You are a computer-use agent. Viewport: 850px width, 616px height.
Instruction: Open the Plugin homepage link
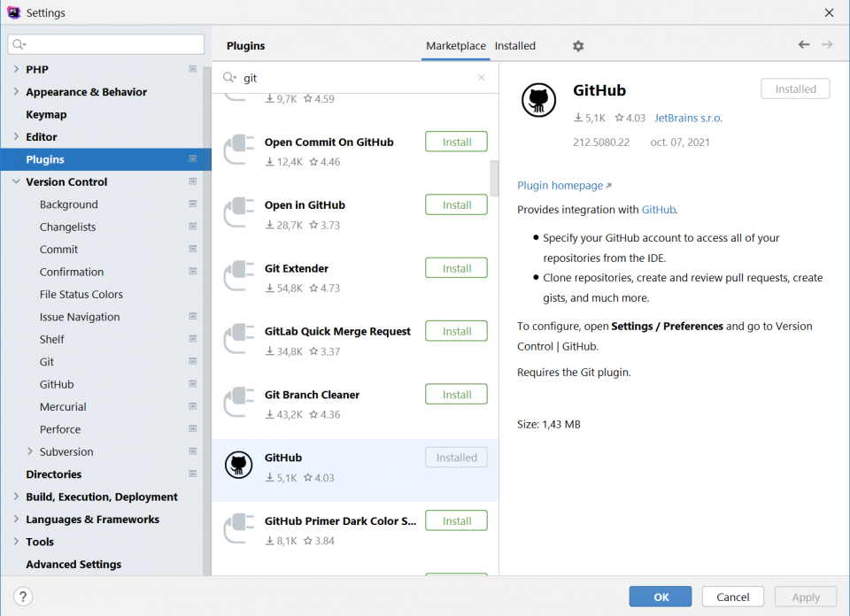(564, 185)
